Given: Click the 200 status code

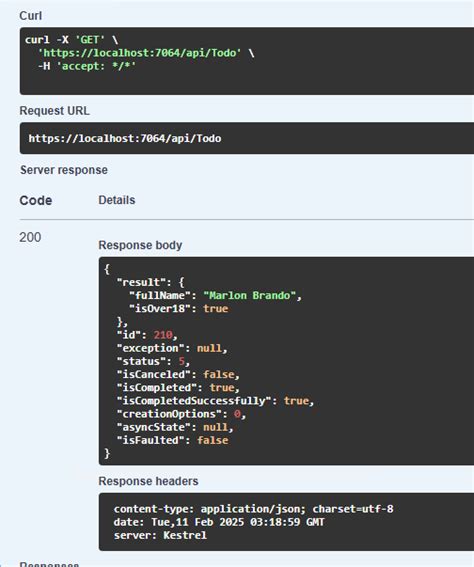Looking at the screenshot, I should pos(30,237).
